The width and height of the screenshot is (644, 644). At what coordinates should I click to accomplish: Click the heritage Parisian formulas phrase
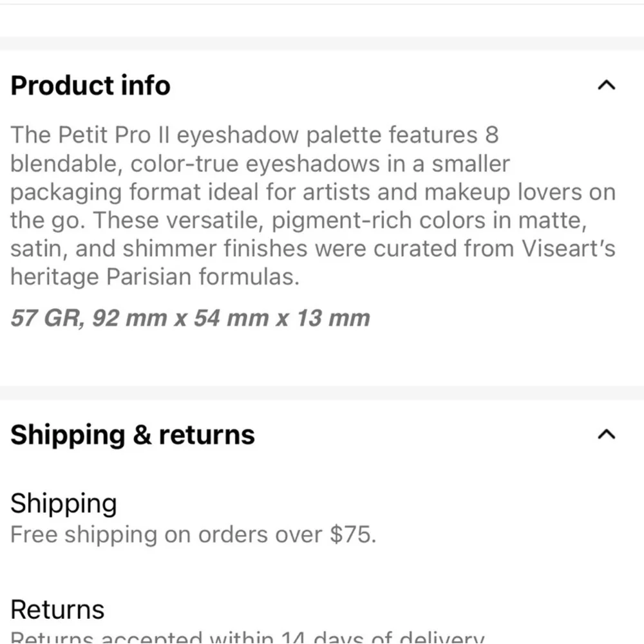click(x=155, y=277)
